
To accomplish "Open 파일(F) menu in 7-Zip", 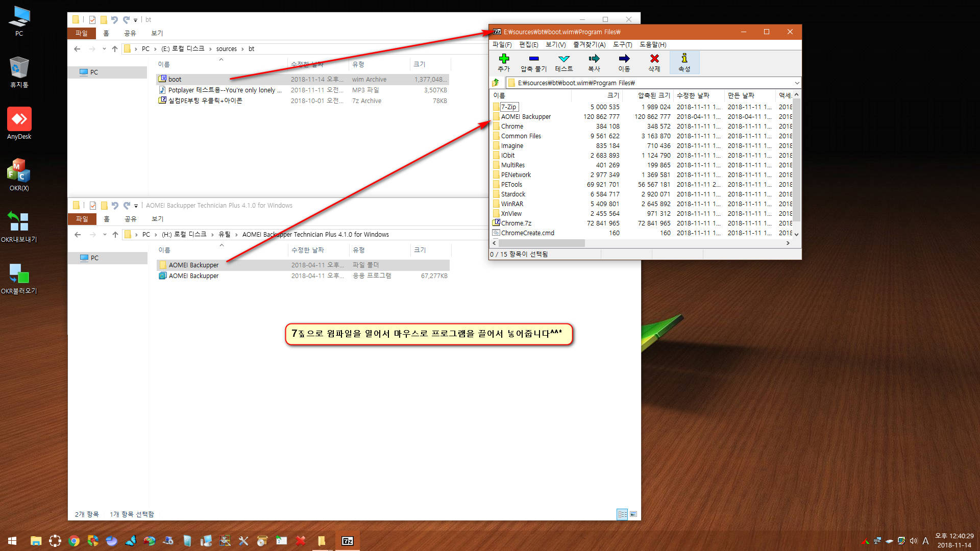I will click(x=502, y=45).
